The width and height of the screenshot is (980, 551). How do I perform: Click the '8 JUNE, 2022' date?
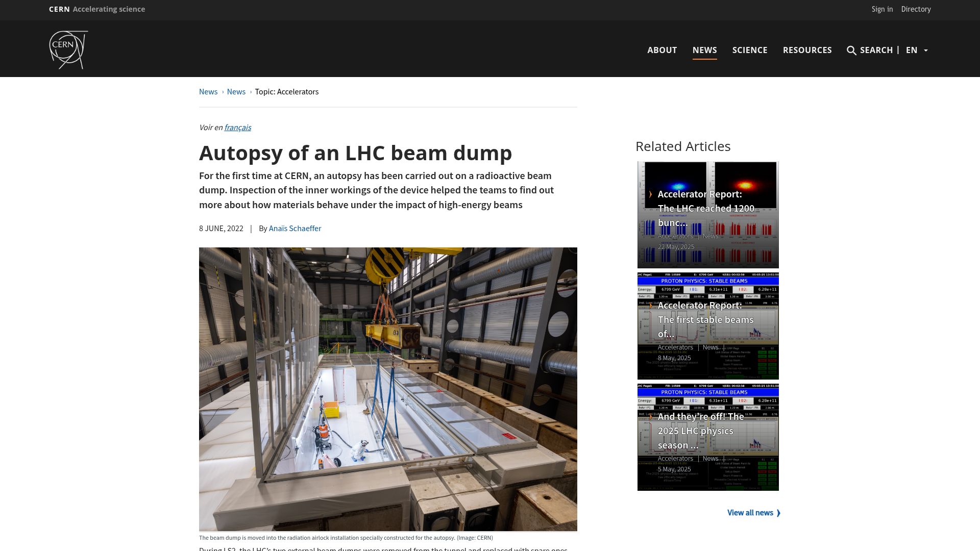(221, 229)
